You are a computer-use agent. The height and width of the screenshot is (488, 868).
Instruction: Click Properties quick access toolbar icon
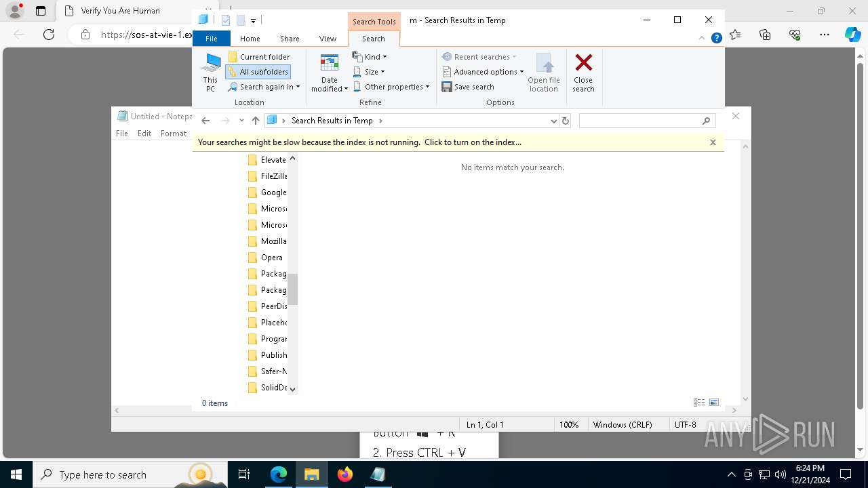tap(226, 20)
